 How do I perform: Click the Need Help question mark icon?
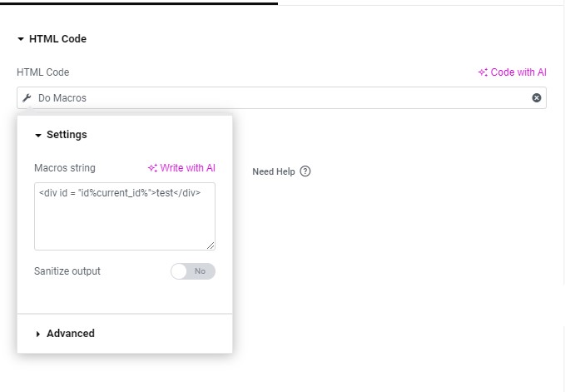[x=305, y=171]
